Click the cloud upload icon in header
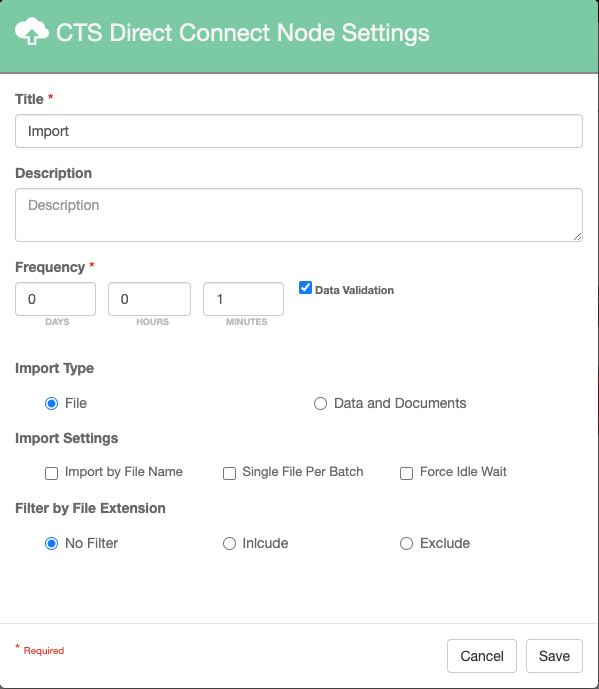The width and height of the screenshot is (599, 689). click(32, 31)
